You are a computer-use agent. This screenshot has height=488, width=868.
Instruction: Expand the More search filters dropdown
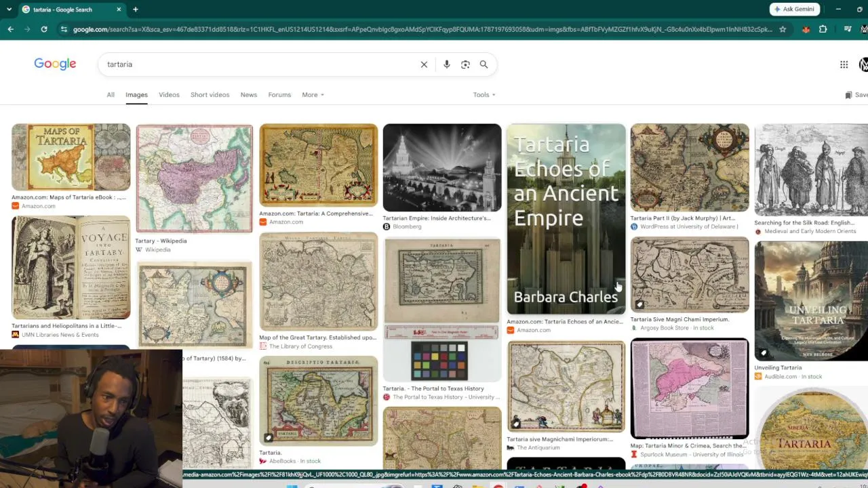tap(313, 95)
